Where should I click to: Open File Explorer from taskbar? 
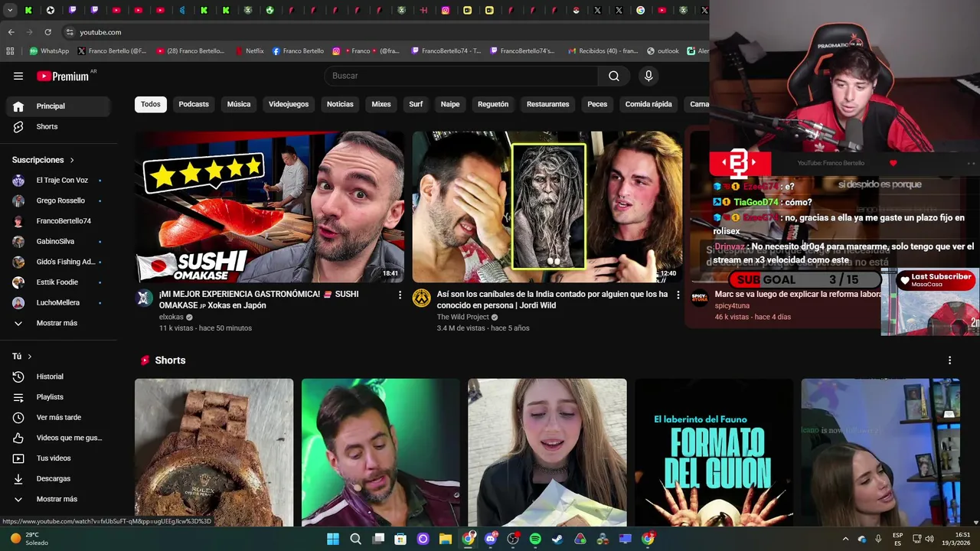click(446, 539)
